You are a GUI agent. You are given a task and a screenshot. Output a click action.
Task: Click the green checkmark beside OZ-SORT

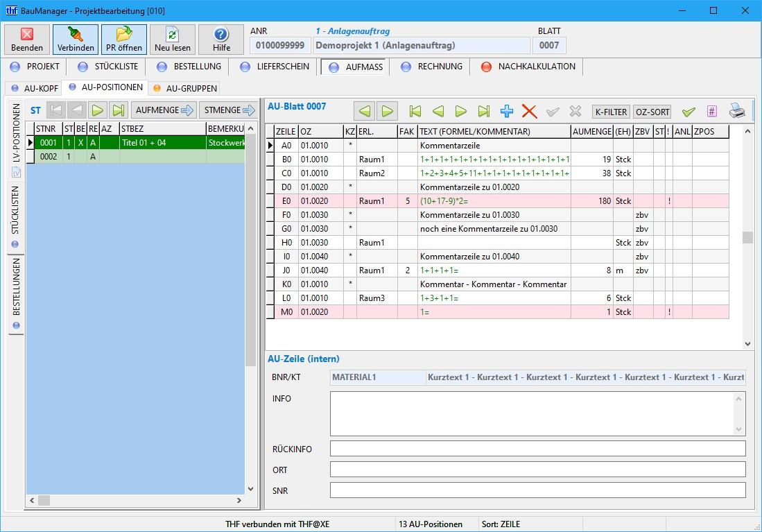(689, 112)
